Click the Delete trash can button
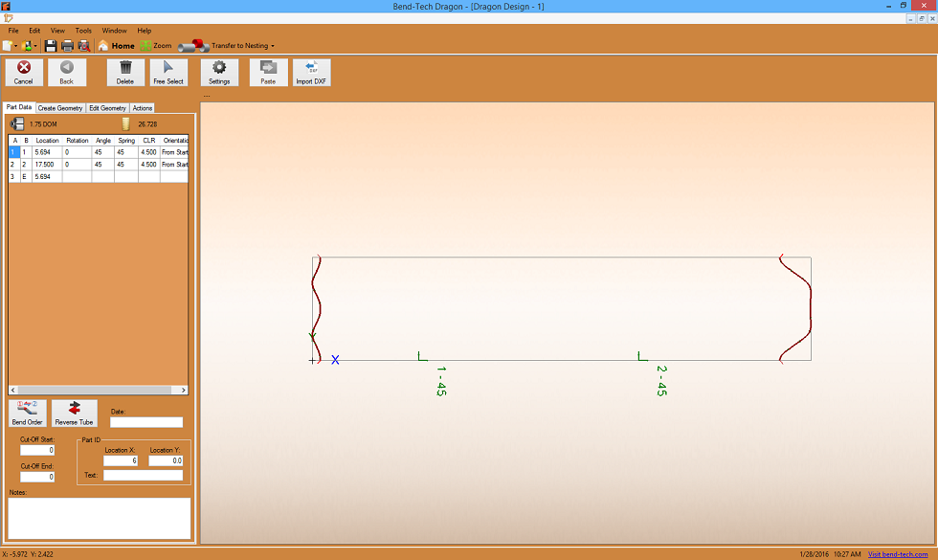Screen dimensions: 938x560 [x=125, y=72]
